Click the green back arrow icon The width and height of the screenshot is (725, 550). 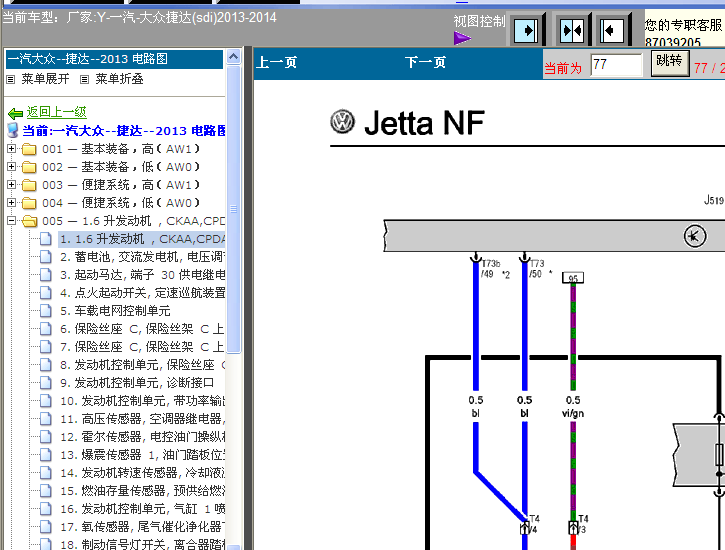15,113
